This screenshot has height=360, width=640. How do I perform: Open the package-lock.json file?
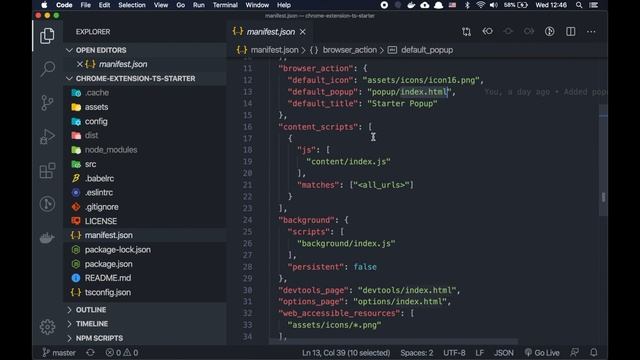coord(145,249)
